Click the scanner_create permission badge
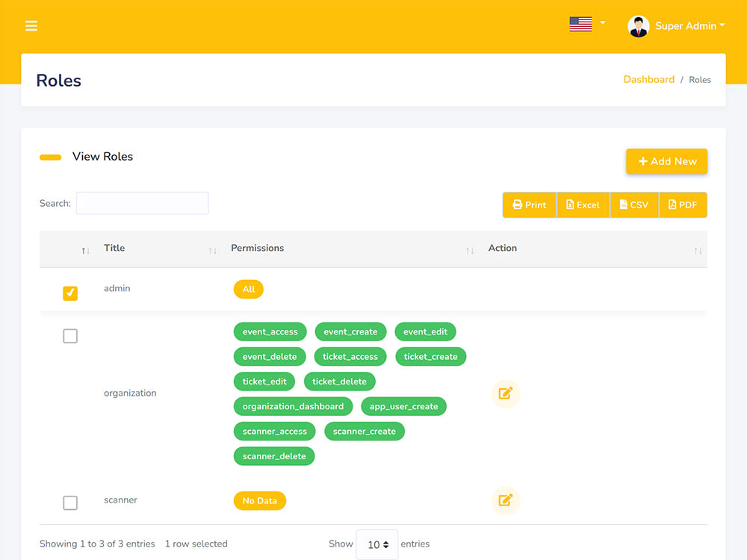This screenshot has width=747, height=560. [365, 431]
